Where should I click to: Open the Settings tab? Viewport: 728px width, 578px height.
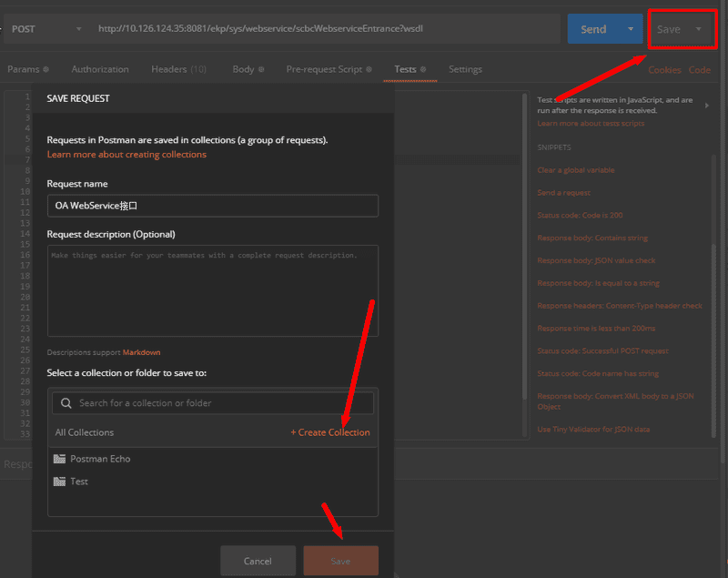pyautogui.click(x=465, y=69)
